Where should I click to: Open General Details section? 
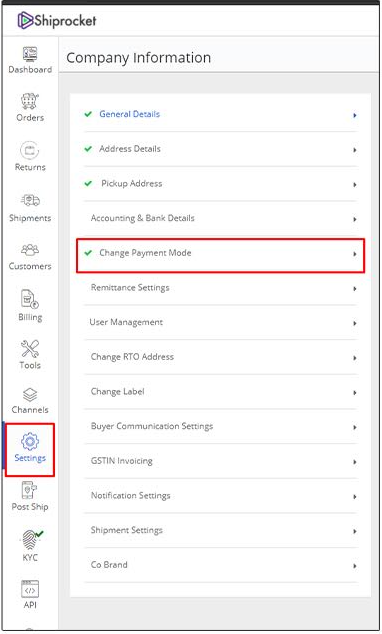221,114
